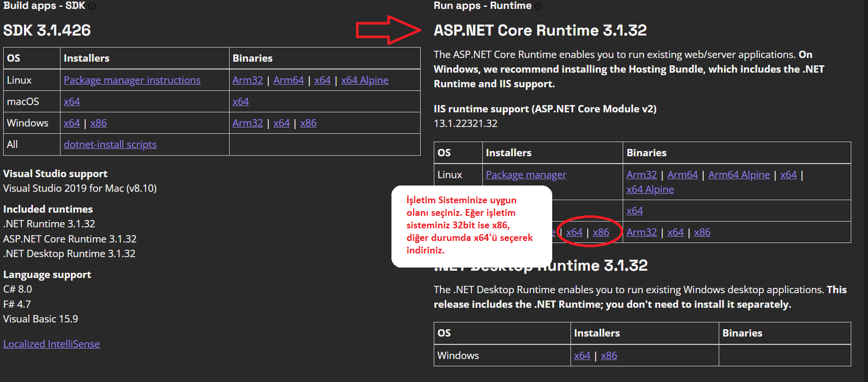Download the SDK Linux Arm64 binary

[x=288, y=80]
